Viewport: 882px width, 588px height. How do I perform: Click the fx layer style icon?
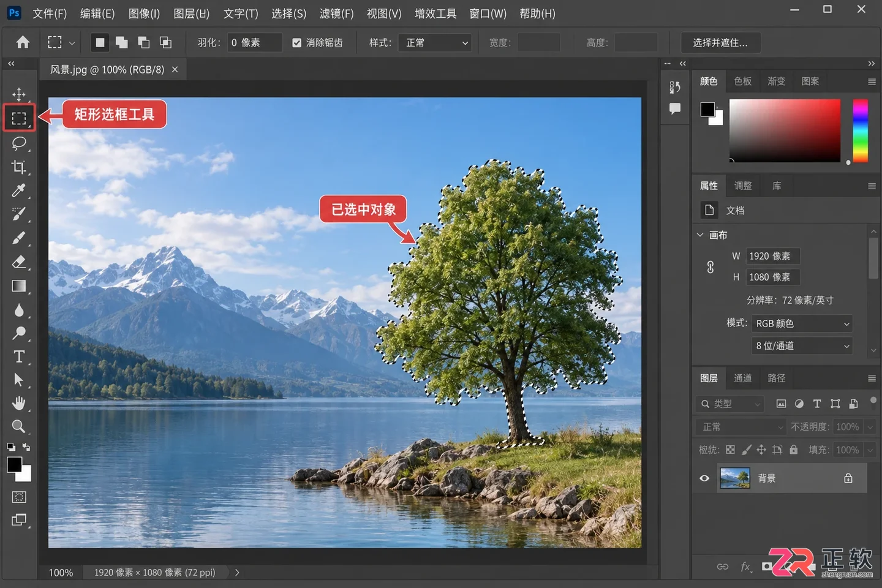tap(745, 567)
